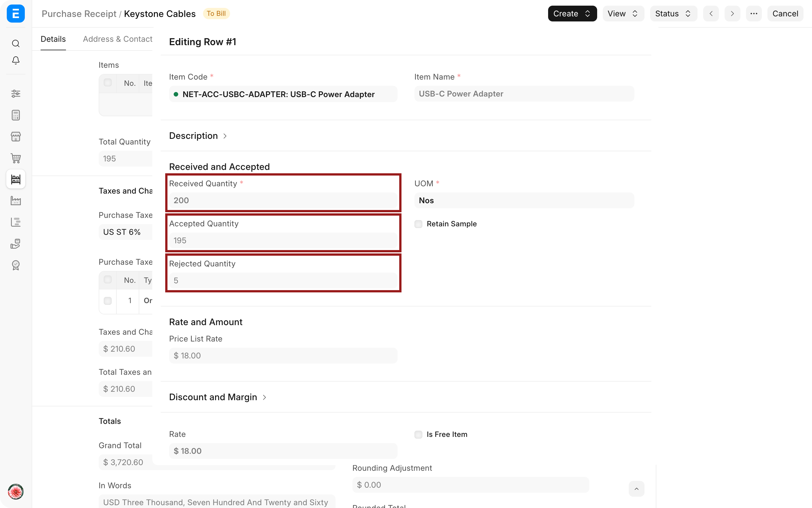This screenshot has width=812, height=508.
Task: Click the Received Quantity field
Action: tap(283, 201)
